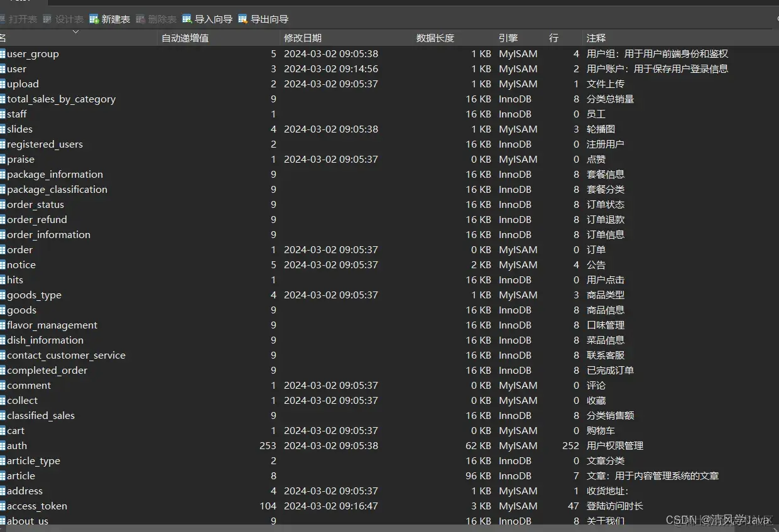Viewport: 779px width, 532px height.
Task: Click date 2024-03-02 09:14:56 in user row
Action: (331, 69)
